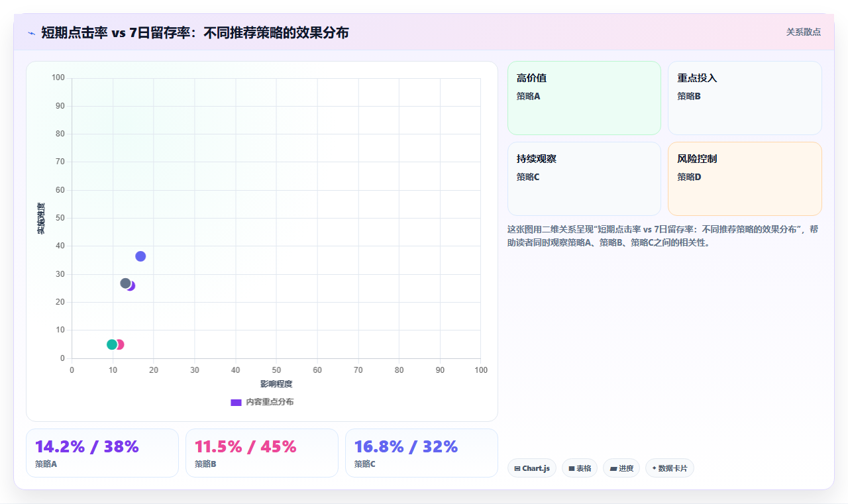Click the 持续观察 heading text
The height and width of the screenshot is (504, 848).
537,159
